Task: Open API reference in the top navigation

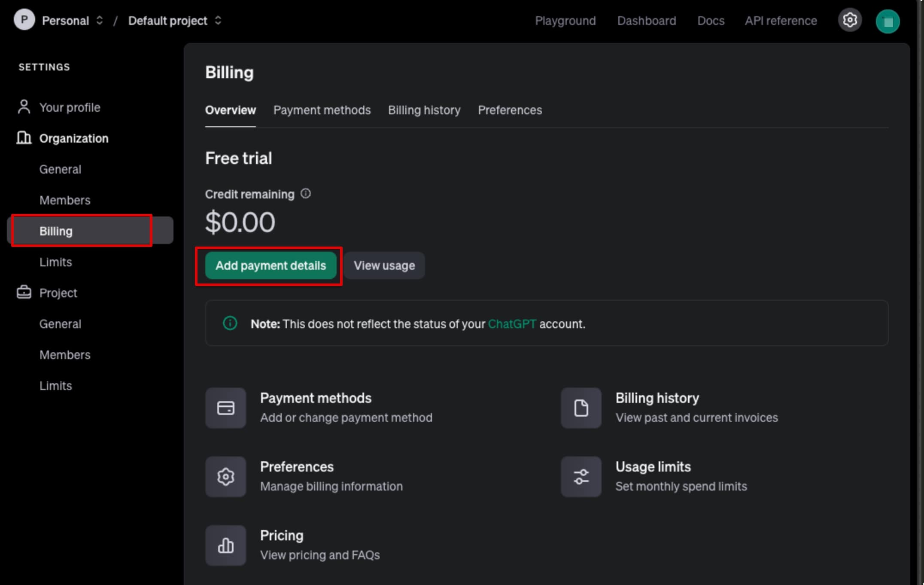Action: click(781, 21)
